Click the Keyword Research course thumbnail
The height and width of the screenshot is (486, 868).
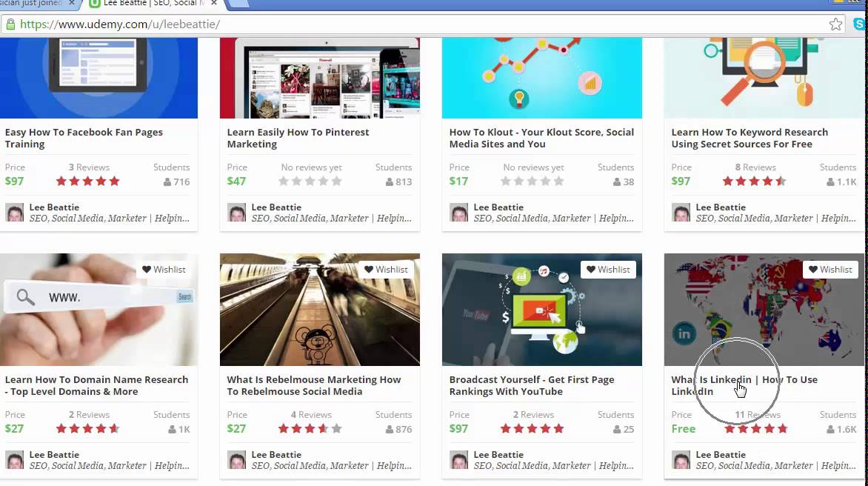tap(764, 78)
